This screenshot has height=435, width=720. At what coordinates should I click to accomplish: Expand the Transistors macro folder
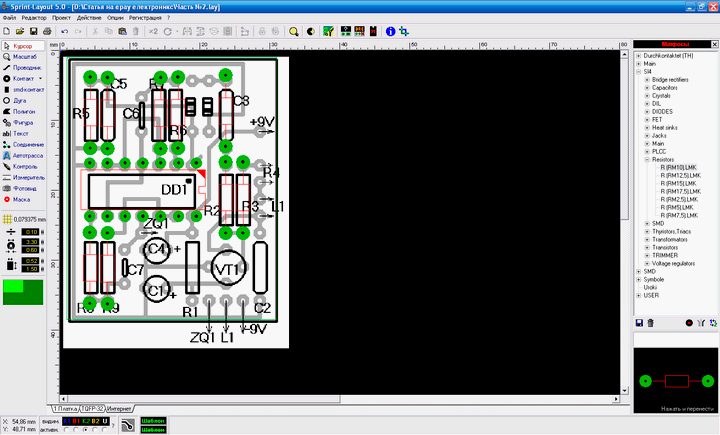click(646, 247)
